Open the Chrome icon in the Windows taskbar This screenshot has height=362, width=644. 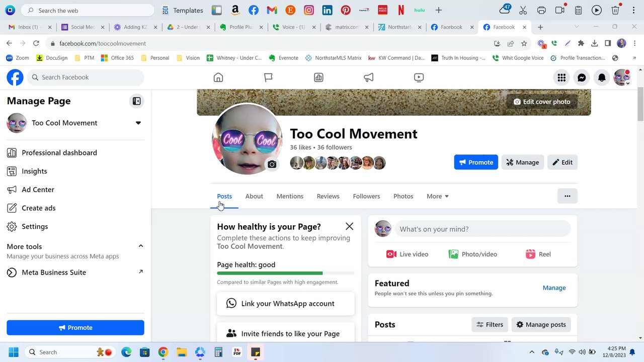pos(163,352)
